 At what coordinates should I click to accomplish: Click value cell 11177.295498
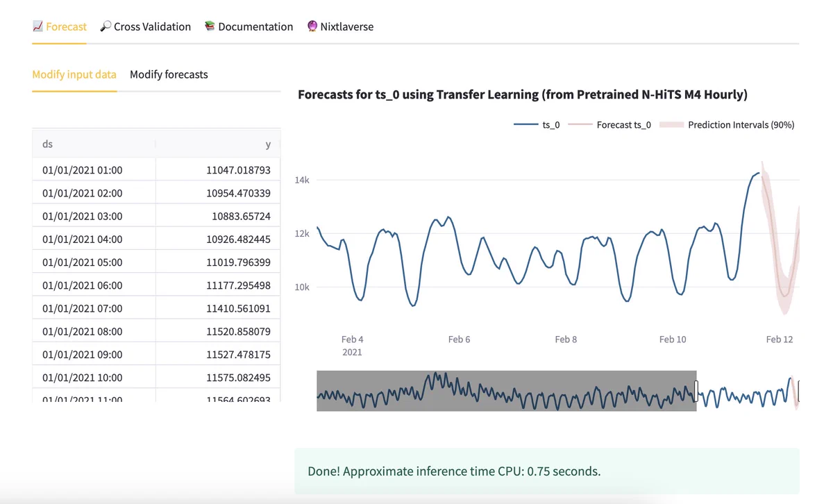tap(218, 285)
